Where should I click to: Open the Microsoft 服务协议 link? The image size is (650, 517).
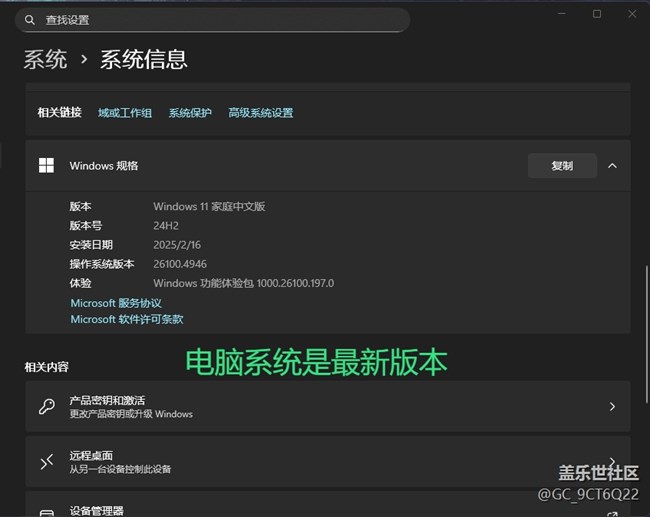(116, 303)
